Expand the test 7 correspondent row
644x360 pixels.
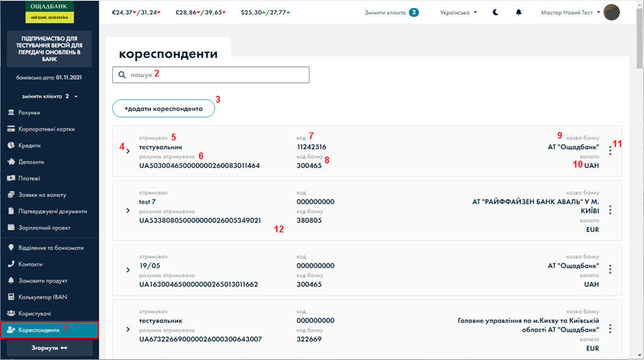point(128,210)
